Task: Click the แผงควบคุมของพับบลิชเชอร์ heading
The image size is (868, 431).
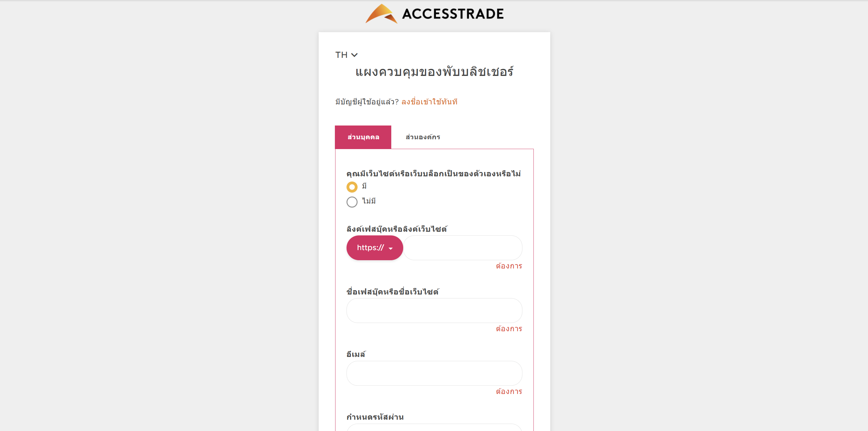Action: tap(434, 72)
